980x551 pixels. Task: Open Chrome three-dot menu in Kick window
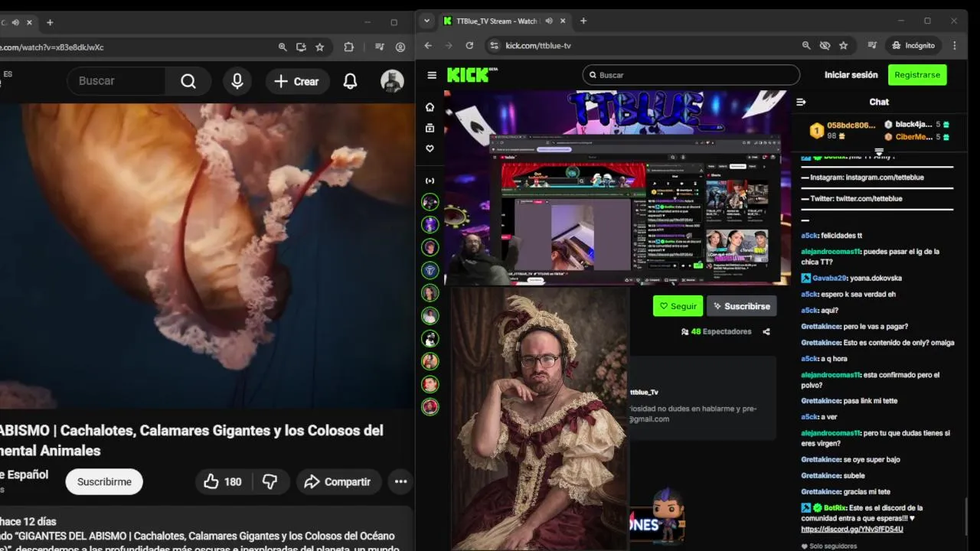tap(954, 45)
